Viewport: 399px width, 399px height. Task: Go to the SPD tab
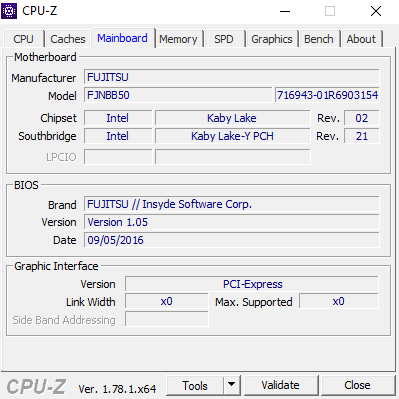[224, 39]
